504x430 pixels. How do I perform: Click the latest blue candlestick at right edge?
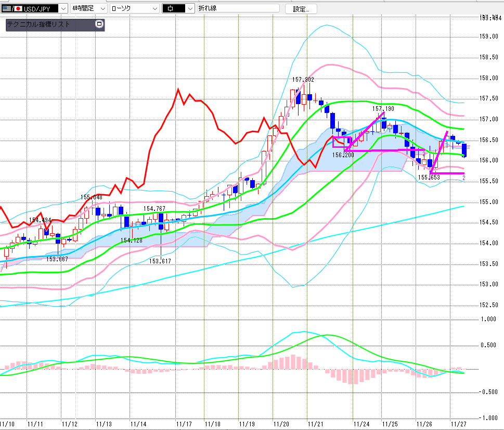click(x=464, y=150)
